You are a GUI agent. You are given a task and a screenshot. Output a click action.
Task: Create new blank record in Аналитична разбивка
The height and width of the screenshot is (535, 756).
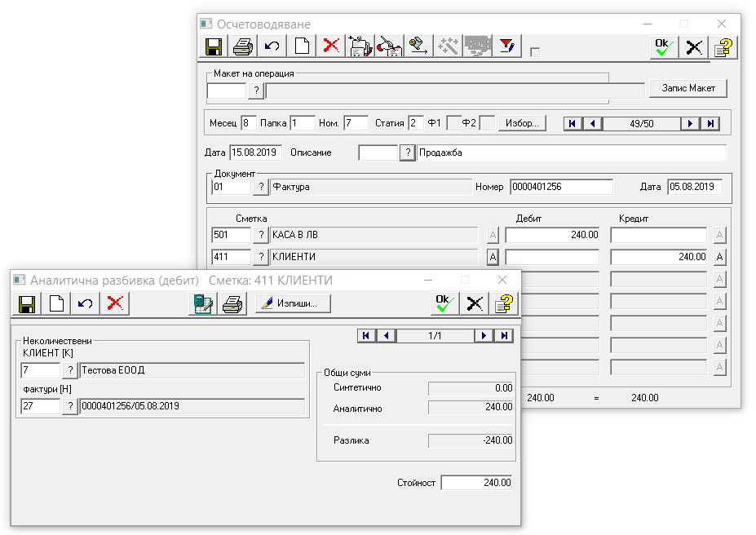[56, 304]
